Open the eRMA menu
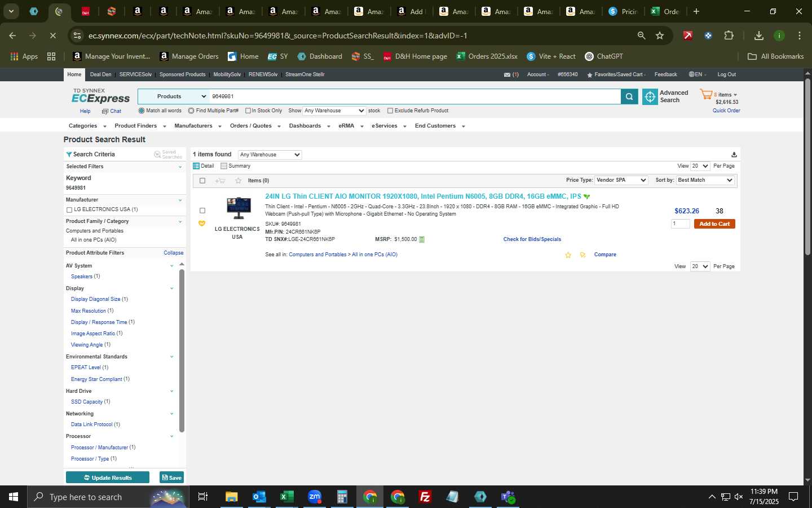 pos(351,126)
